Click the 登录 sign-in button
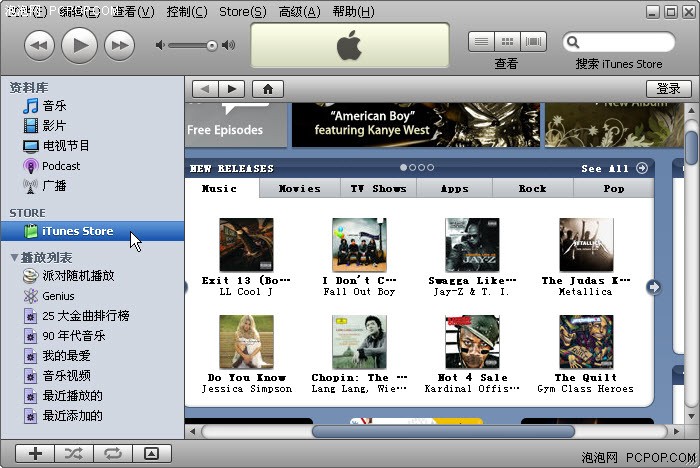Image resolution: width=700 pixels, height=468 pixels. pyautogui.click(x=668, y=89)
